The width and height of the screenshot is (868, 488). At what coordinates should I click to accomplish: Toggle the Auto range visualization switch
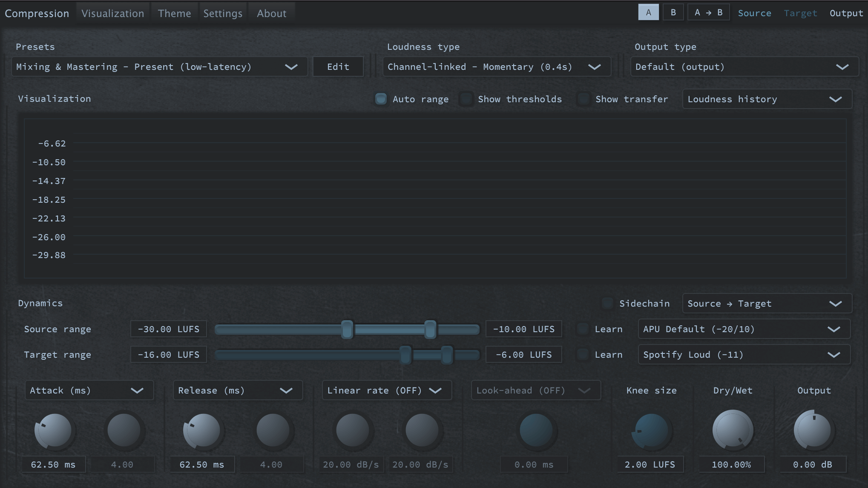[x=380, y=98]
